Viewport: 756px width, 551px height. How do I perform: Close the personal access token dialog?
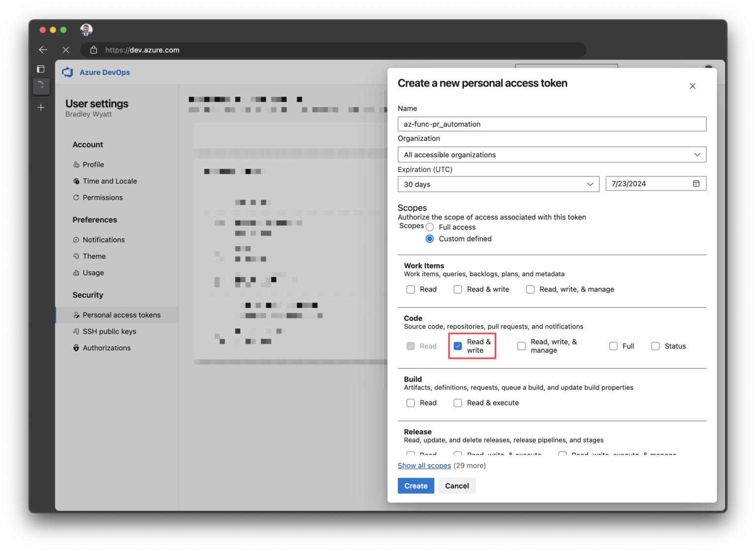click(x=693, y=86)
